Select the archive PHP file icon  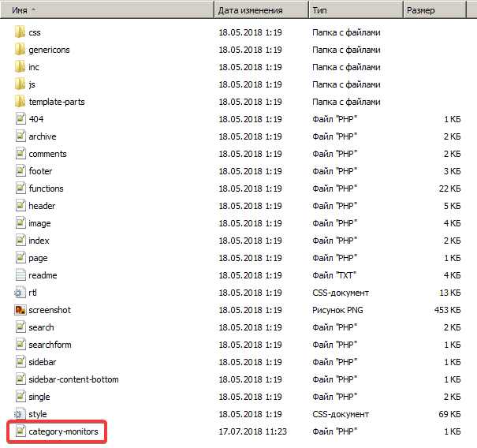tap(20, 136)
